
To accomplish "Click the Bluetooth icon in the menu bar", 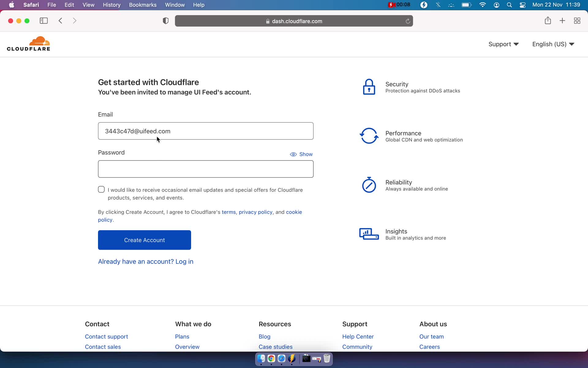I will (438, 5).
